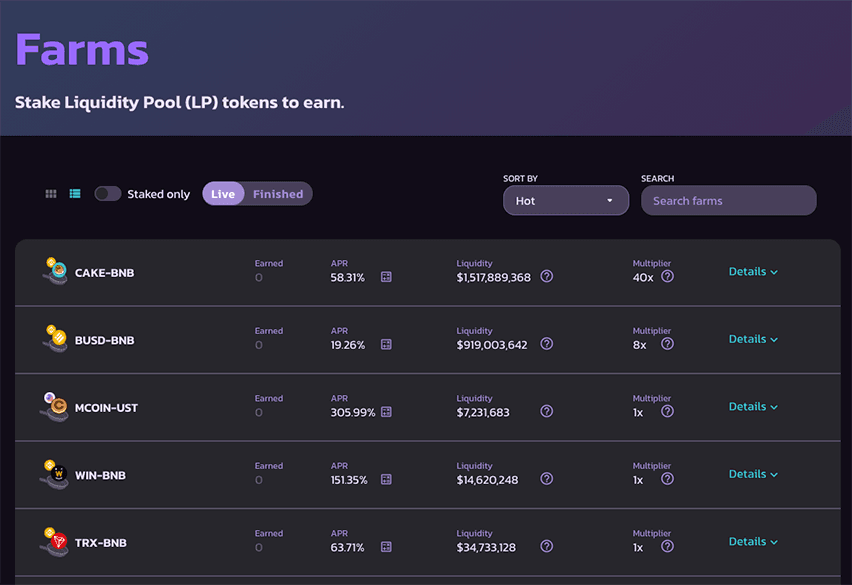Open APR calculator for MCOIN-UST
Image resolution: width=852 pixels, height=585 pixels.
tap(386, 412)
